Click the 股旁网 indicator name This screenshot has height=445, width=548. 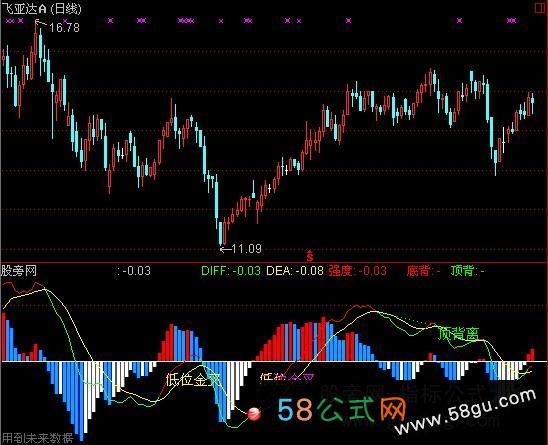click(19, 271)
